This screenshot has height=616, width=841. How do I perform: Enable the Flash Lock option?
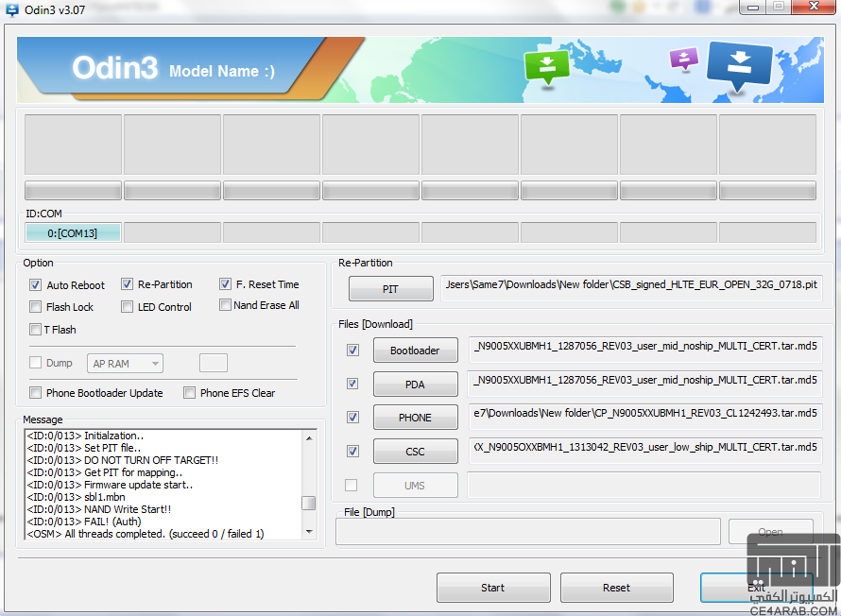coord(35,307)
